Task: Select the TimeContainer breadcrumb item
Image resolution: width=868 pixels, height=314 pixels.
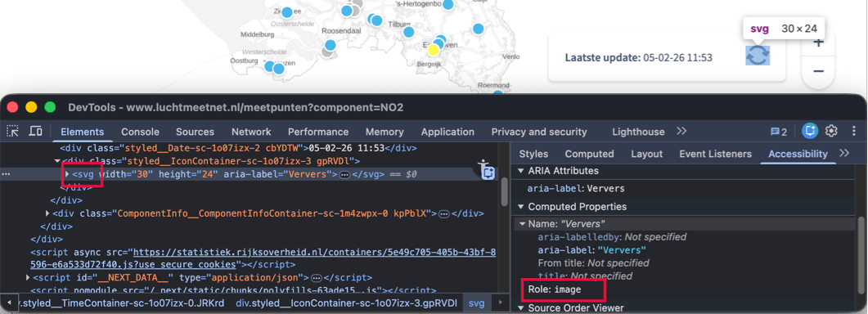Action: coord(122,303)
